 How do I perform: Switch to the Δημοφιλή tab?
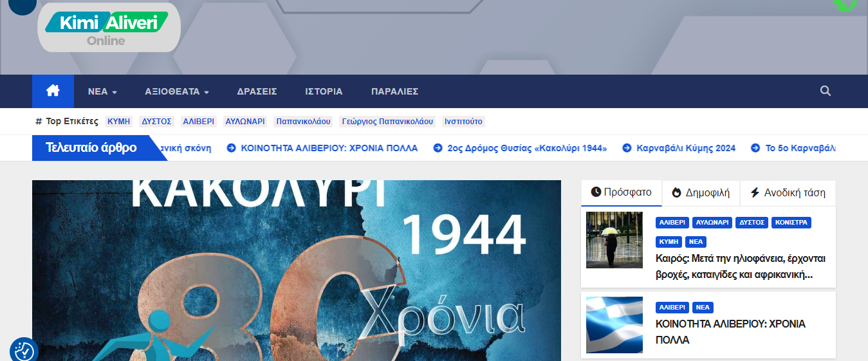pos(701,192)
